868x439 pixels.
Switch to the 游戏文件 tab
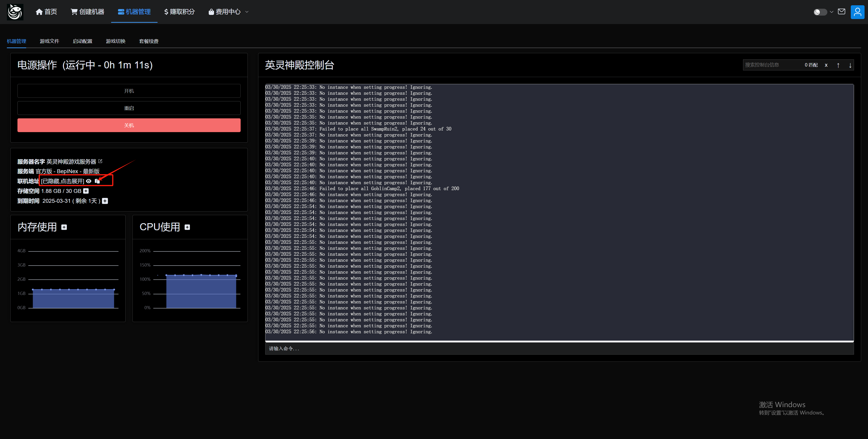pos(49,41)
